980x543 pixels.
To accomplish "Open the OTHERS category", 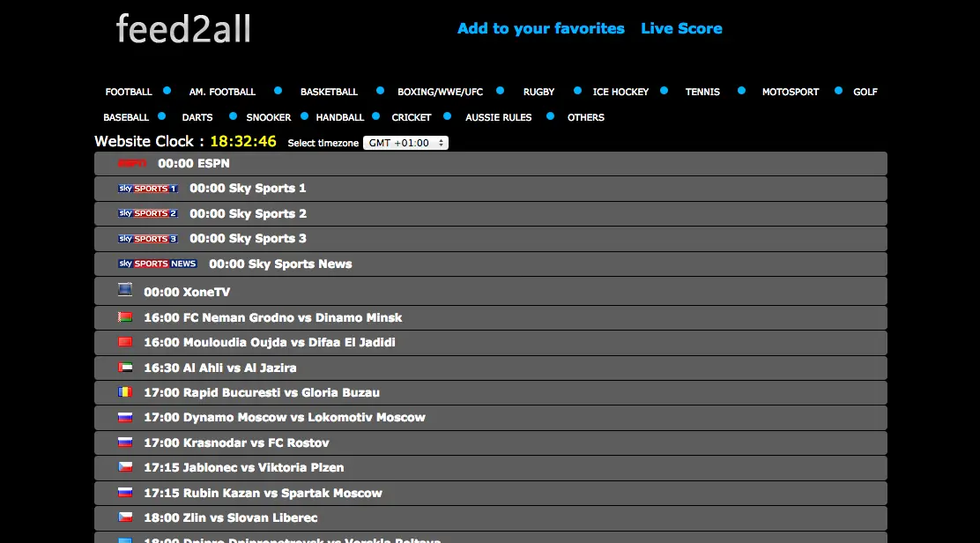I will click(586, 117).
